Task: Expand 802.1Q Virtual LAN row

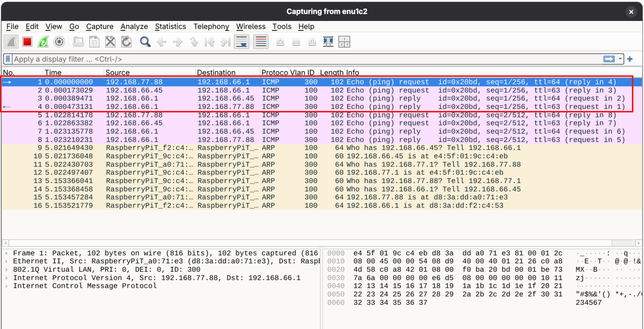Action: (7, 269)
